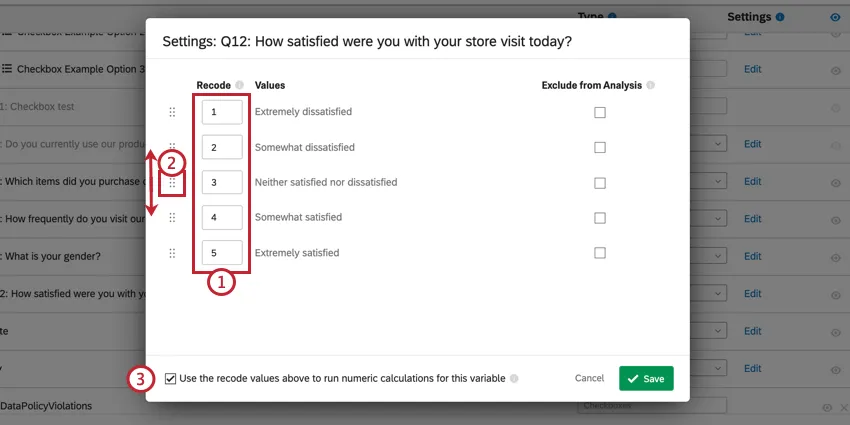Click the Exclude from Analysis info icon
This screenshot has height=425, width=850.
650,86
